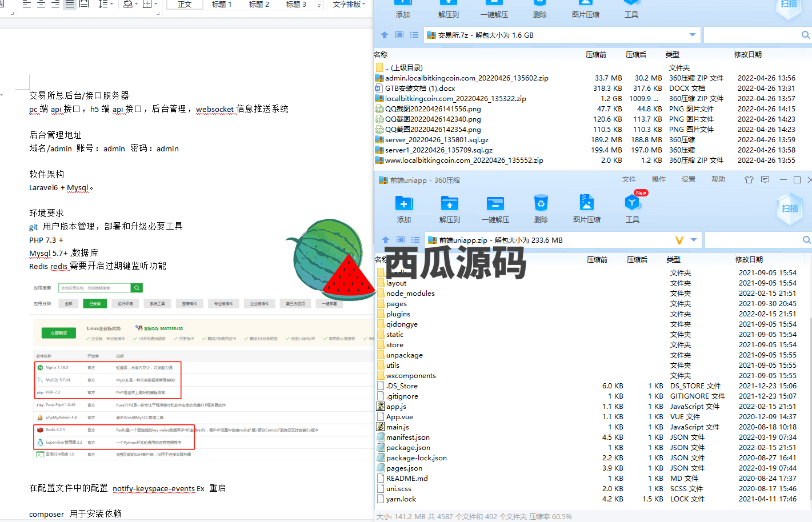This screenshot has height=522, width=812.
Task: Switch to list view in 前端uniapp.zip window
Action: (x=415, y=240)
